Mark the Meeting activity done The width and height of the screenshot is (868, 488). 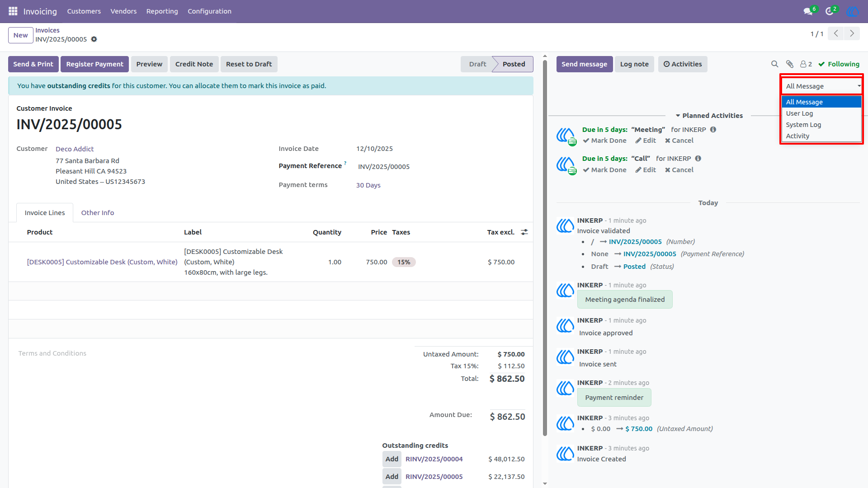605,141
